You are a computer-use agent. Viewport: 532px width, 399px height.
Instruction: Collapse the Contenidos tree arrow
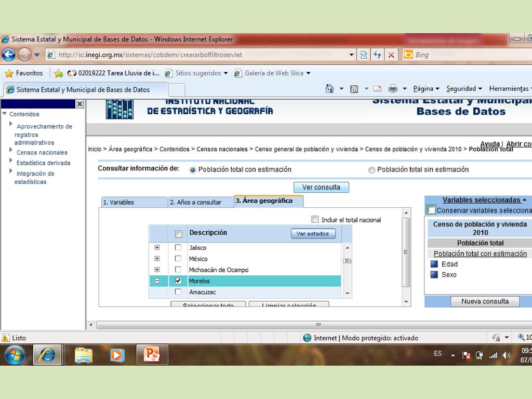(5, 114)
